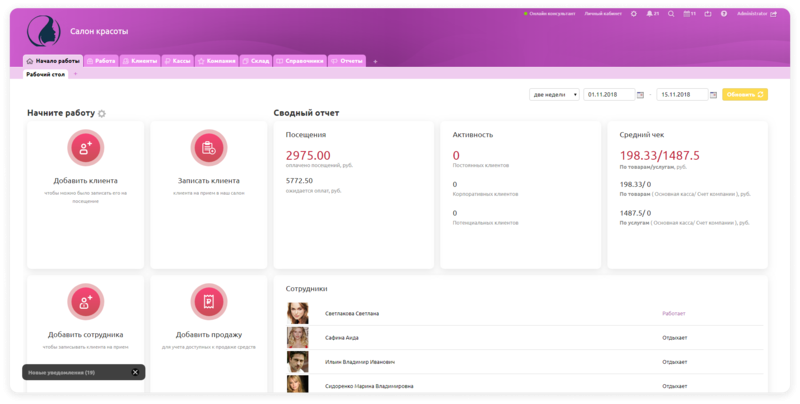This screenshot has width=800, height=404.
Task: Click the Добавить сотрудника icon
Action: click(86, 301)
